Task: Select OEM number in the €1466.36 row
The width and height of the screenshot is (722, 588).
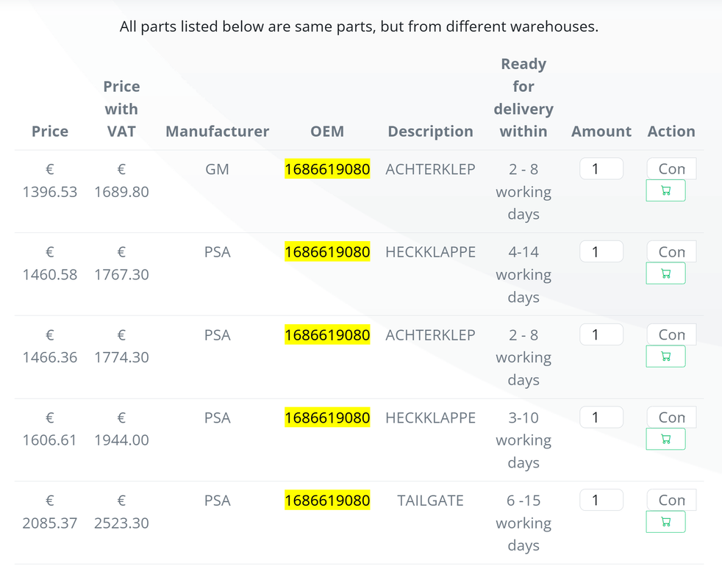Action: pos(327,334)
